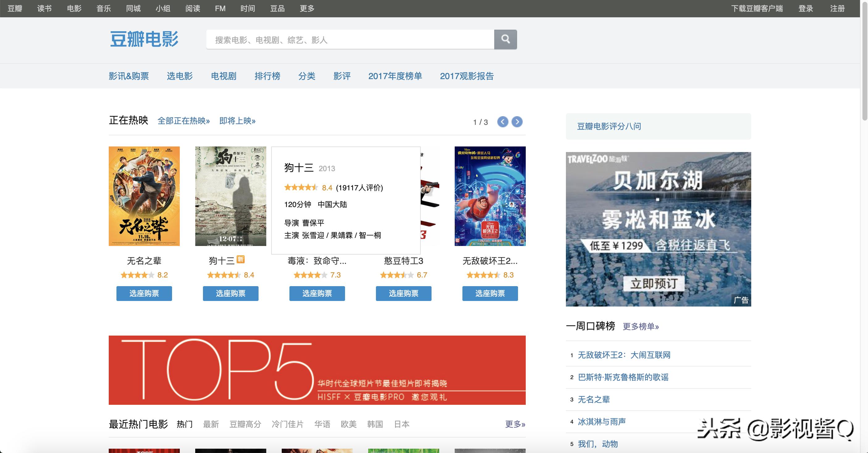The image size is (868, 453).
Task: Open 巴斯特·斯克鲁格斯的歌谣 in weekly ranking
Action: [623, 377]
